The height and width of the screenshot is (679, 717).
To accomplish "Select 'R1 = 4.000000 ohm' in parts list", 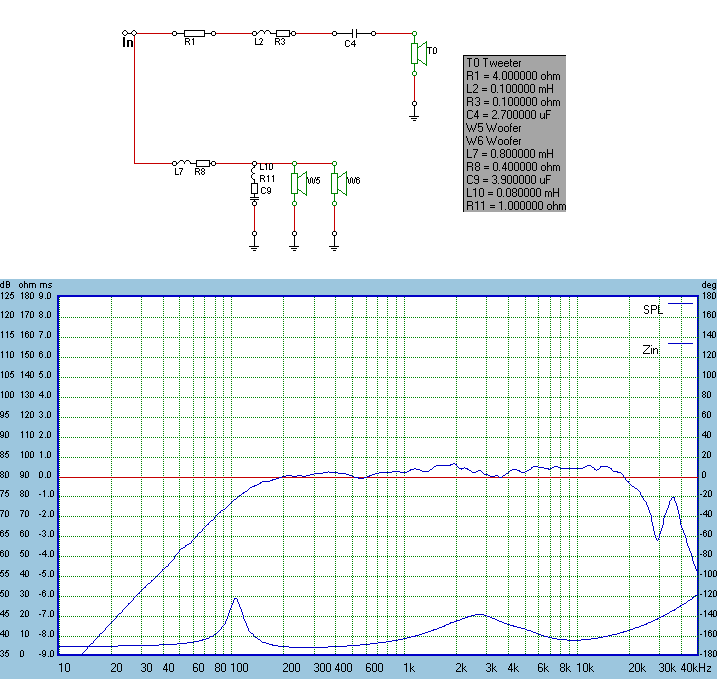I will (507, 75).
